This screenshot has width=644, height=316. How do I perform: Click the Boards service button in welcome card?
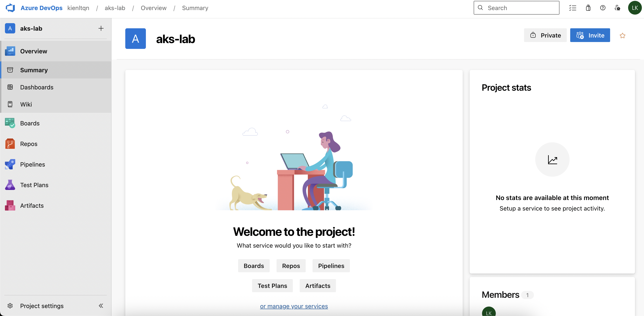(x=254, y=266)
